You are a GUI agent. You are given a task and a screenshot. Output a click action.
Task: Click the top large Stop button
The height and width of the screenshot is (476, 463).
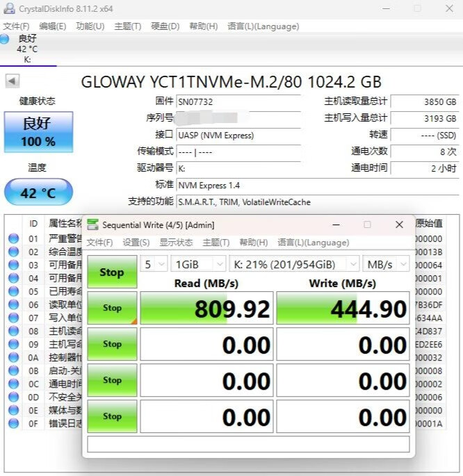[112, 272]
